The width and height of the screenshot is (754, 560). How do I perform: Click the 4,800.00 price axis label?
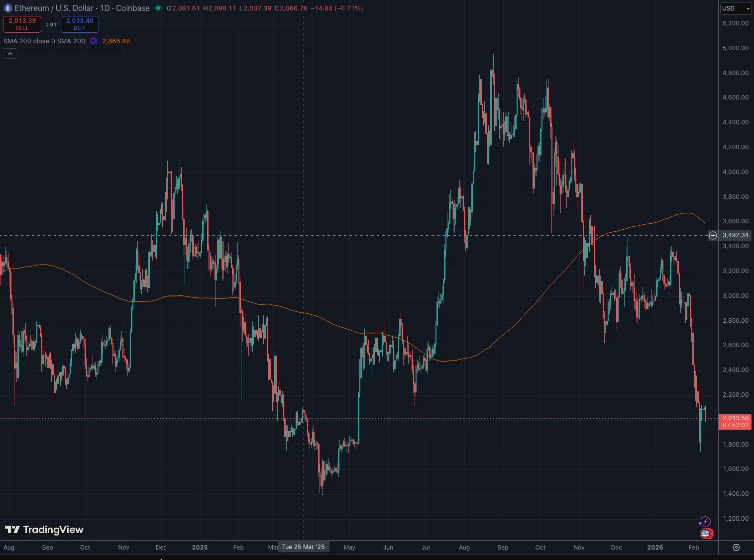coord(735,73)
